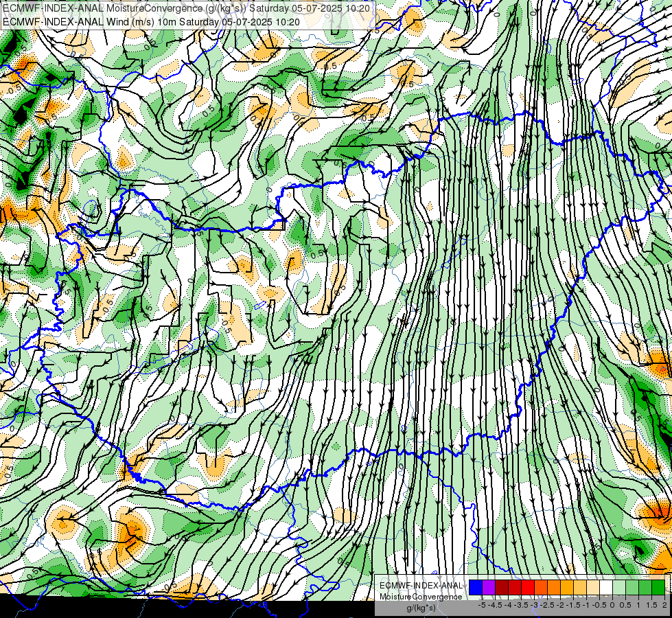Image resolution: width=672 pixels, height=618 pixels.
Task: Click the -3.5 value on the color scale
Action: (x=521, y=605)
